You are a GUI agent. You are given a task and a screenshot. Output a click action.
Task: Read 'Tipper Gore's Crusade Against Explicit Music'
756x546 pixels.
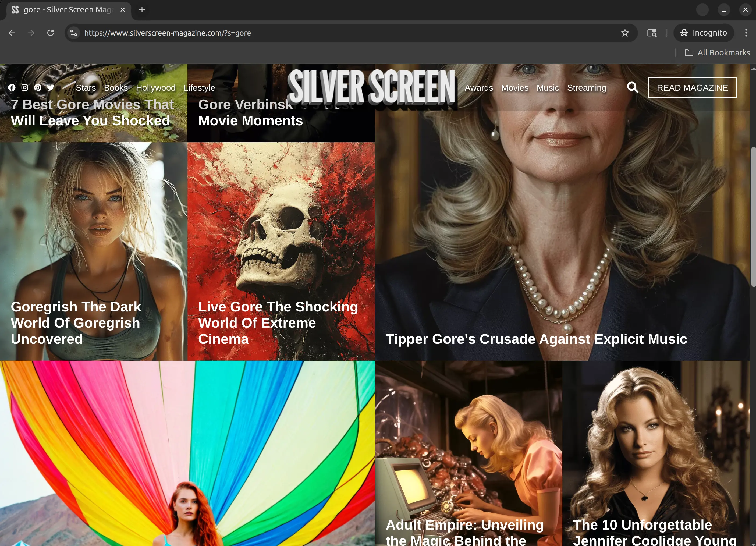(536, 339)
